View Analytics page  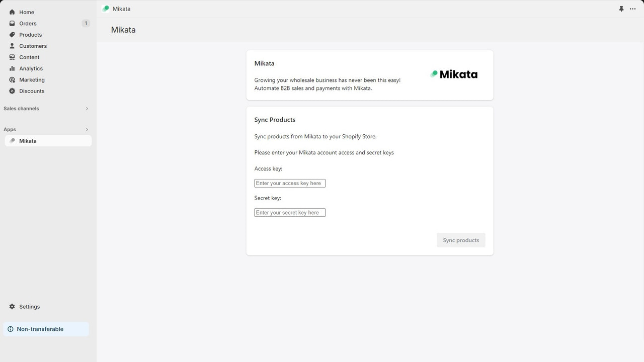coord(48,68)
